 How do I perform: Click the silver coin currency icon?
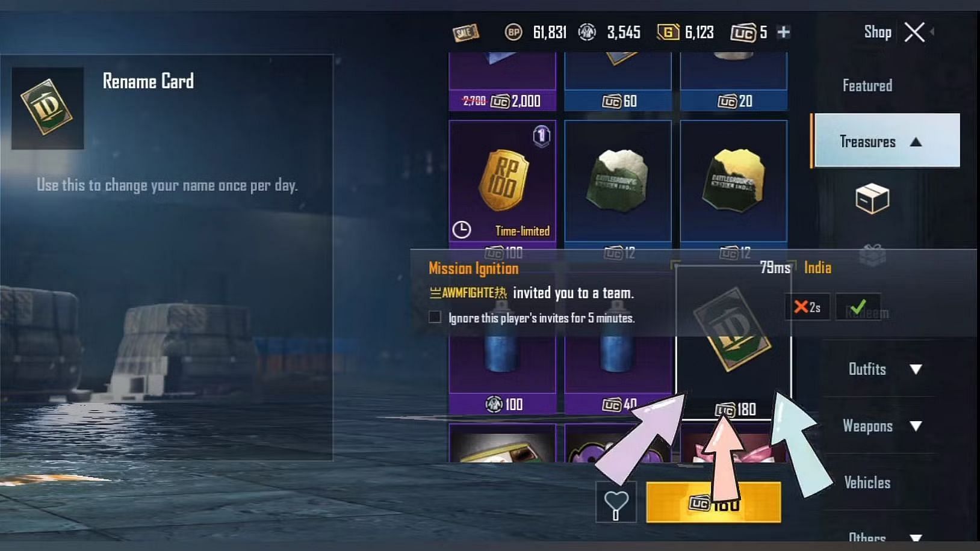(x=587, y=32)
